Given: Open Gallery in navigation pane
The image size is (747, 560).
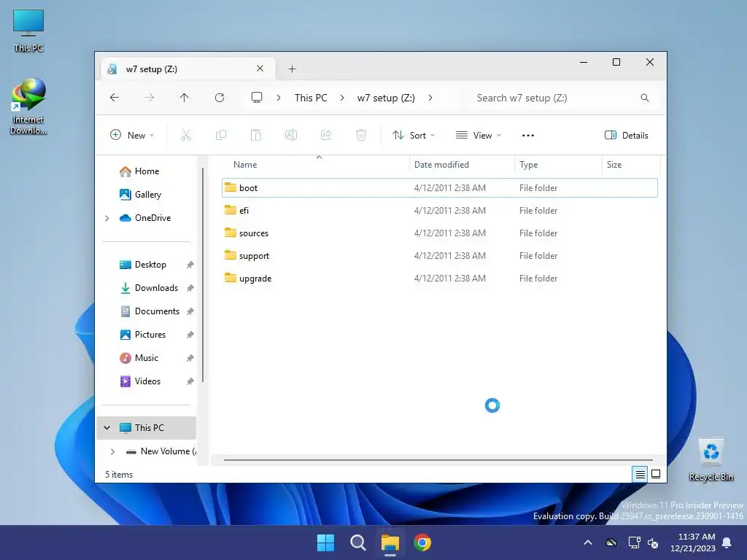Looking at the screenshot, I should (148, 194).
